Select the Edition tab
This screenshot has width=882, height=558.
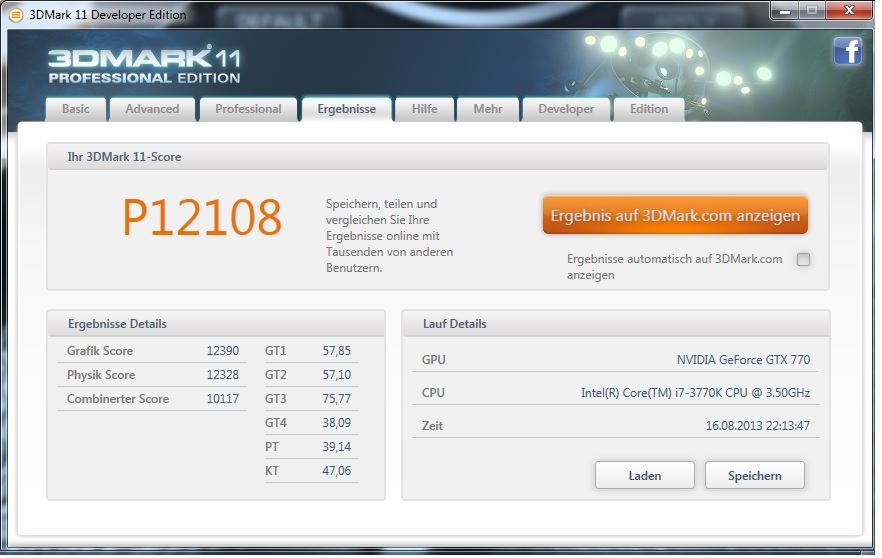[x=649, y=109]
